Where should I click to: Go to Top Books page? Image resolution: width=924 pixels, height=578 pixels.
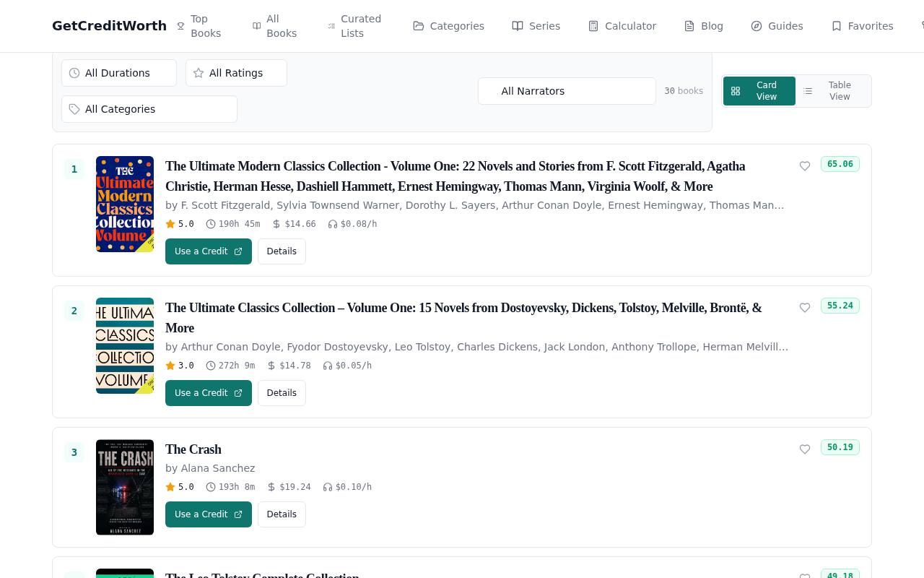199,26
